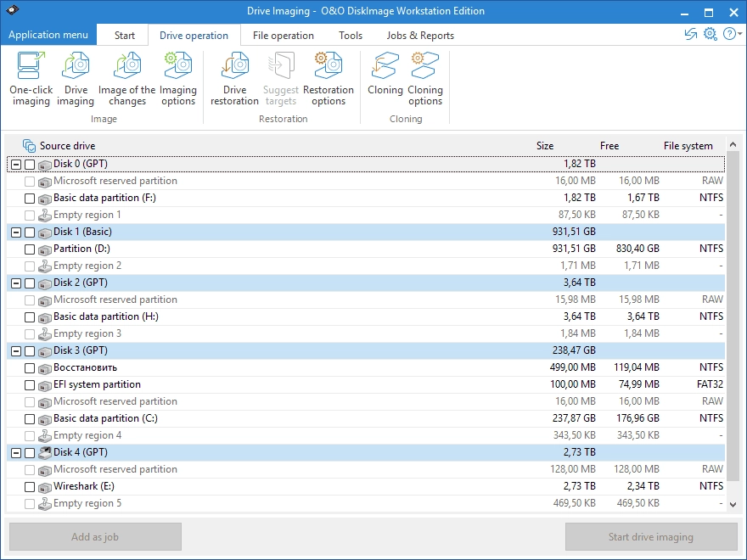Viewport: 747px width, 560px height.
Task: Click the EFI system partition icon
Action: point(45,385)
